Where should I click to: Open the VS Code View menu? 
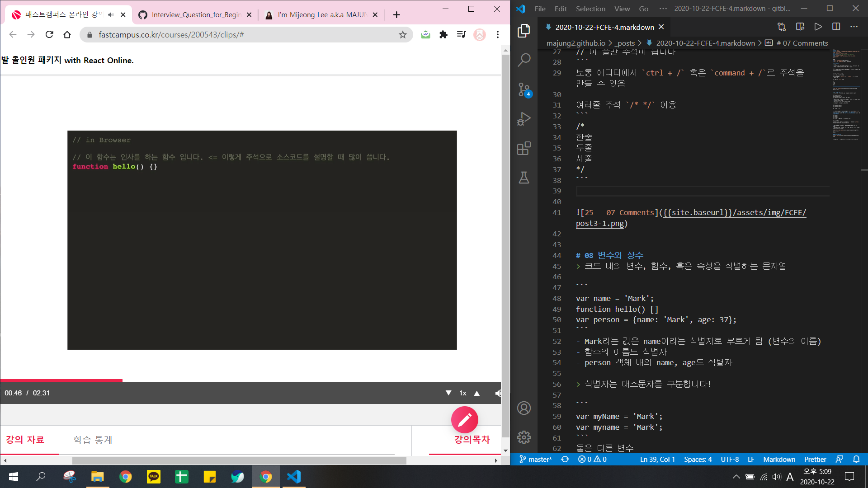point(622,9)
